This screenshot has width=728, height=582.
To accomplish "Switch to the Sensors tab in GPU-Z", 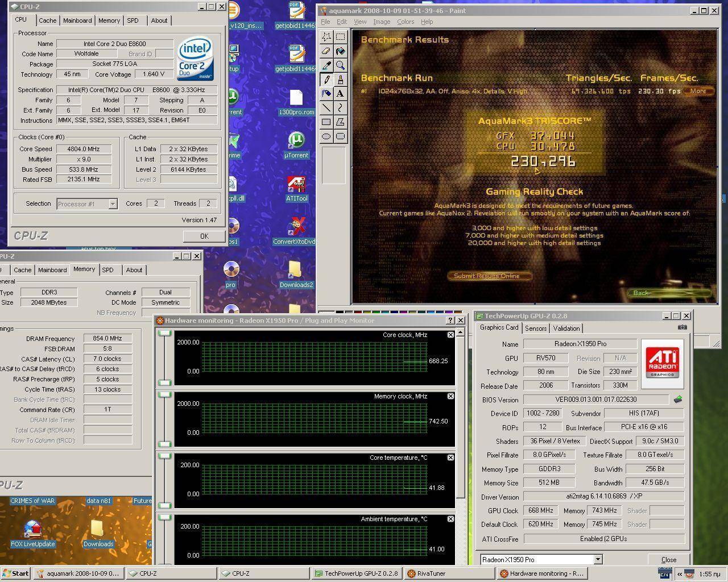I will pos(536,329).
